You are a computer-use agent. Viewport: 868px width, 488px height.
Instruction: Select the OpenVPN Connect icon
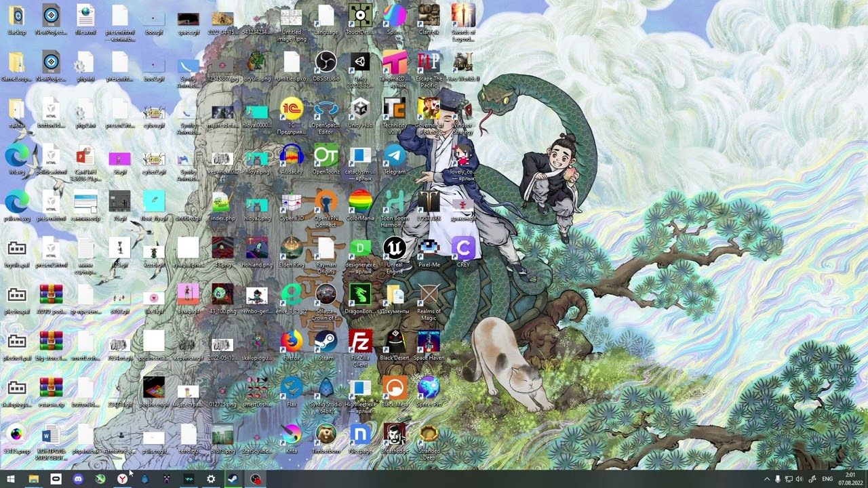coord(326,209)
